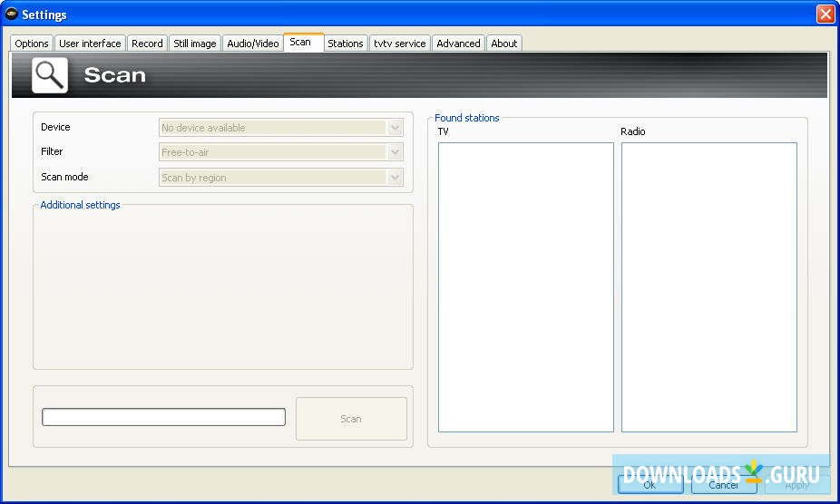Close the Settings window

pos(825,14)
